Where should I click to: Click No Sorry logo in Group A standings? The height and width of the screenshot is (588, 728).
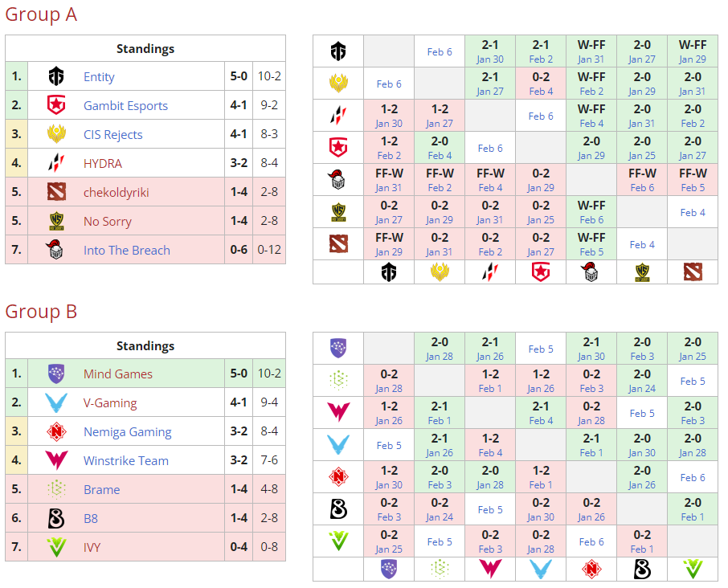coord(55,222)
